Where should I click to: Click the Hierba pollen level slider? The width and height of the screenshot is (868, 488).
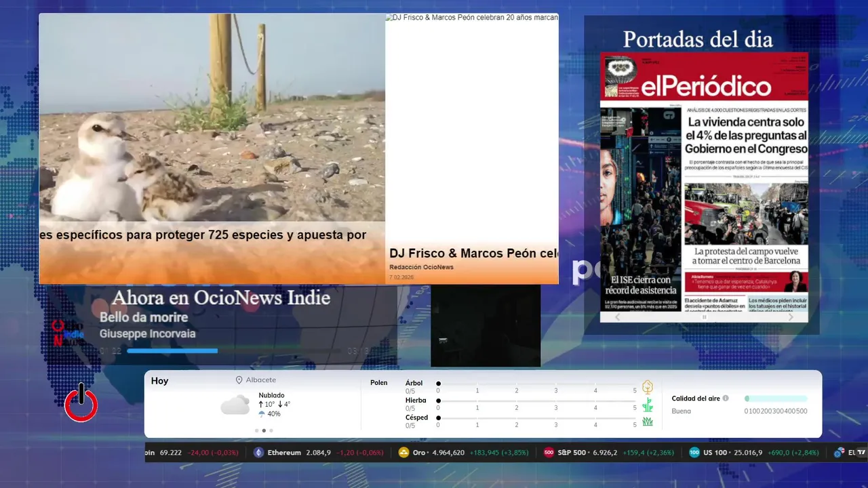[x=536, y=401]
